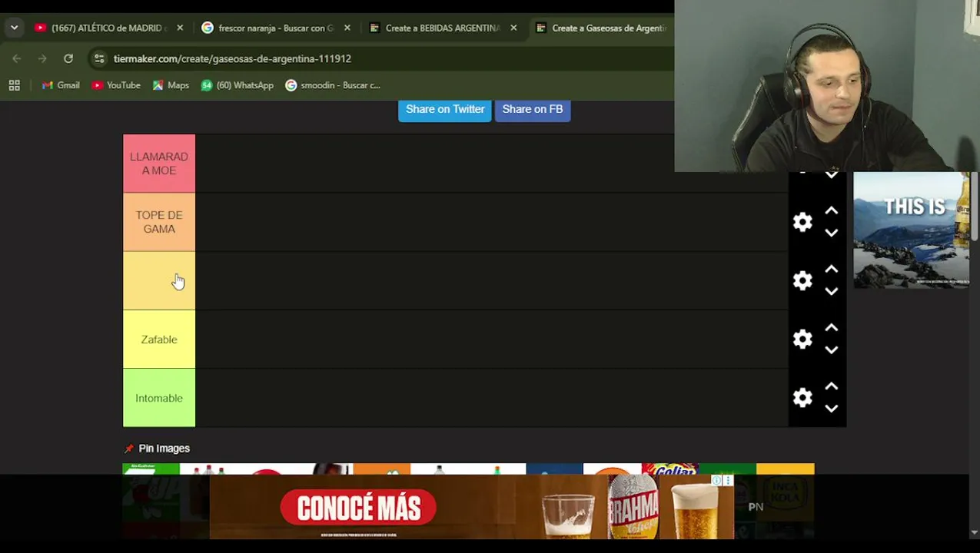Open the Chrome apps grid icon
Image resolution: width=980 pixels, height=553 pixels.
click(14, 85)
